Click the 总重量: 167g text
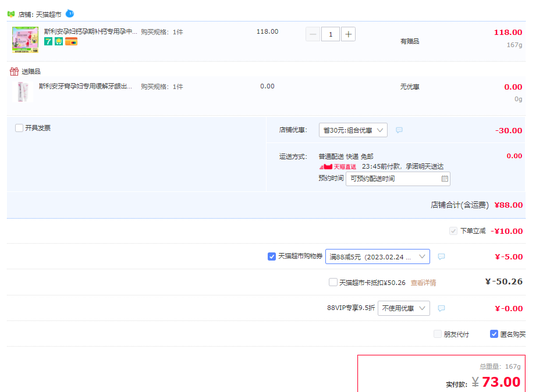Viewport: 536px width, 392px height. (x=500, y=366)
